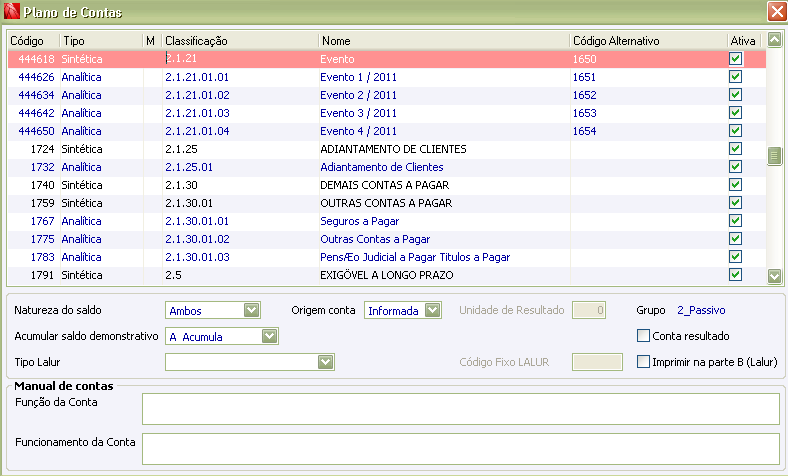The height and width of the screenshot is (476, 788).
Task: Click account code 444650
Action: click(36, 131)
